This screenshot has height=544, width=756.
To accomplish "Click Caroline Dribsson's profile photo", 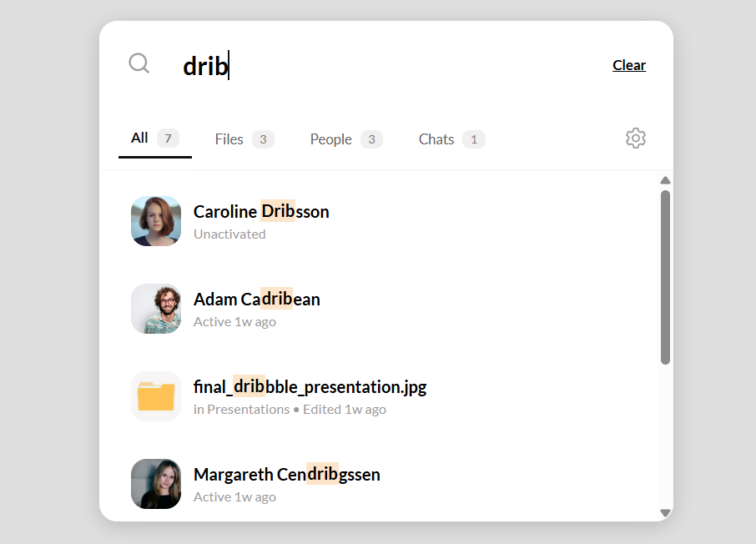I will (x=156, y=221).
